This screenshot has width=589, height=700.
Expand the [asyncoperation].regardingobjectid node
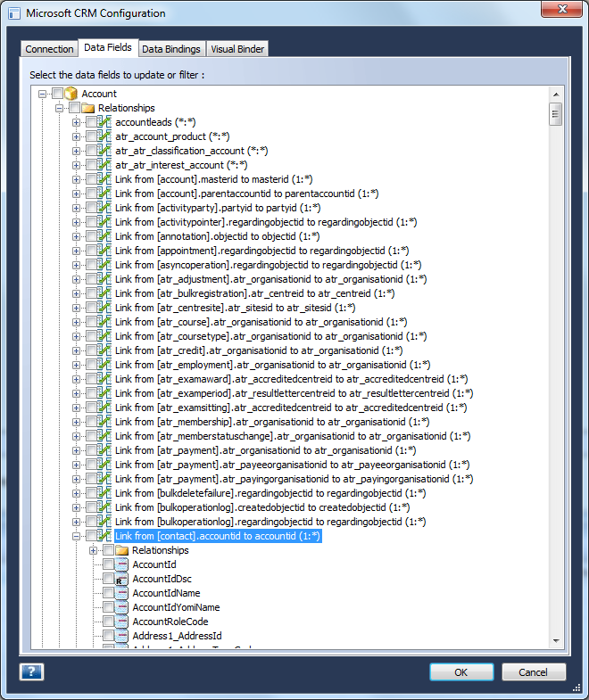77,265
